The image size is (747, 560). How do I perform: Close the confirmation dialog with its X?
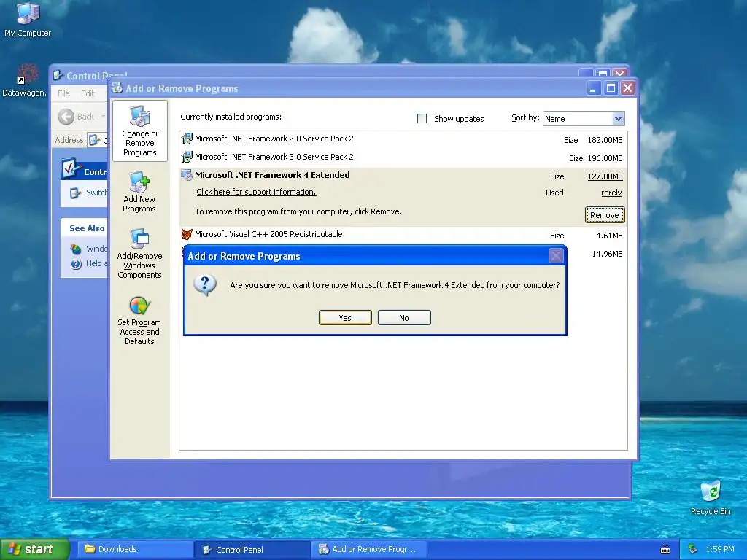pos(555,256)
